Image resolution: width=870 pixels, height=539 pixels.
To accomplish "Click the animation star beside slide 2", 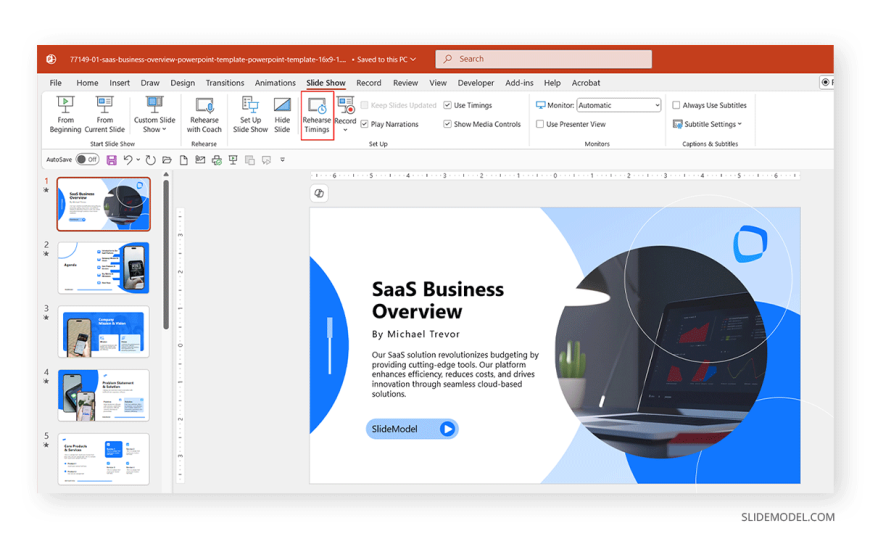I will pos(46,254).
